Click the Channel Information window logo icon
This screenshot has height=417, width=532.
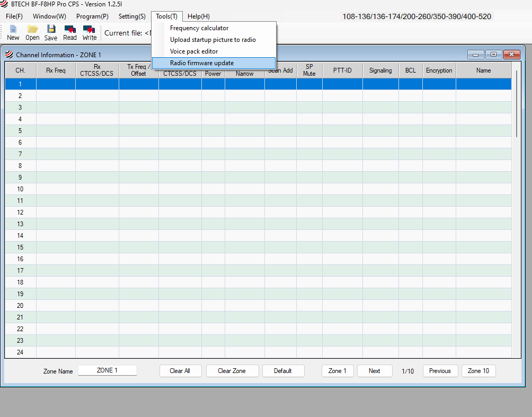point(10,55)
